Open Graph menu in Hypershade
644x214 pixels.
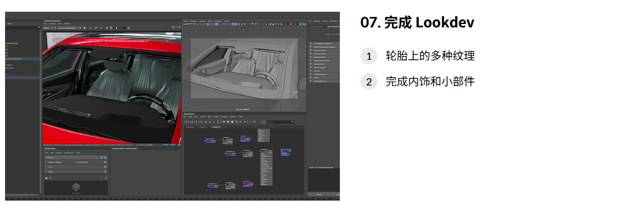pos(215,117)
